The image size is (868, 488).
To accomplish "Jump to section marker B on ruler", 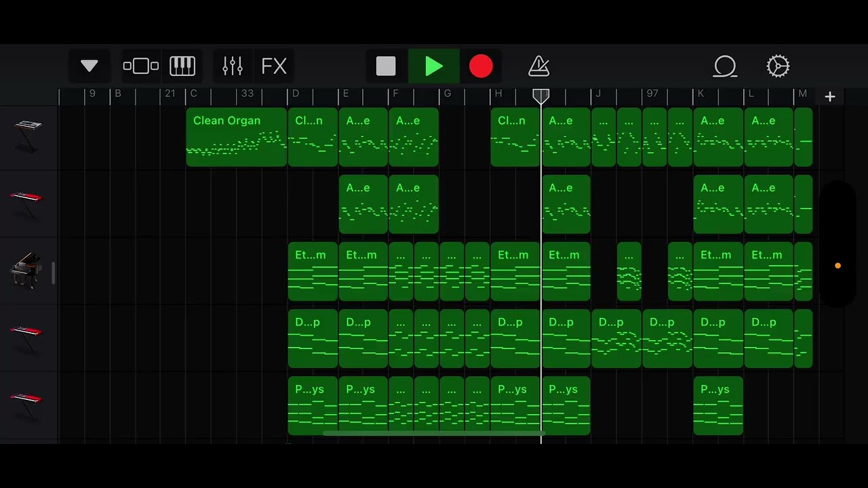I will 118,94.
